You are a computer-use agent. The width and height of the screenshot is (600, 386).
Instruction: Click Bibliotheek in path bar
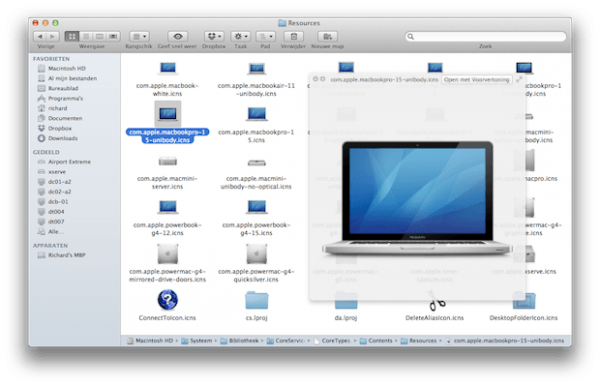tap(240, 341)
